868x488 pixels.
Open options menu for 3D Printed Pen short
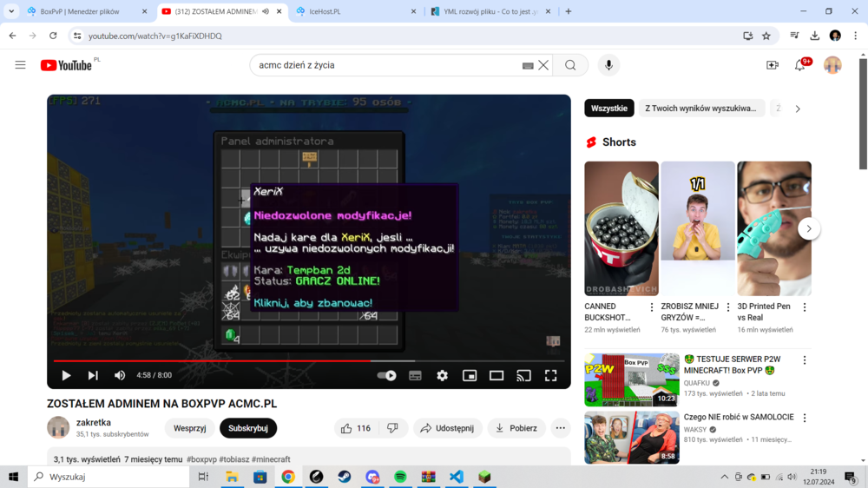click(x=805, y=307)
